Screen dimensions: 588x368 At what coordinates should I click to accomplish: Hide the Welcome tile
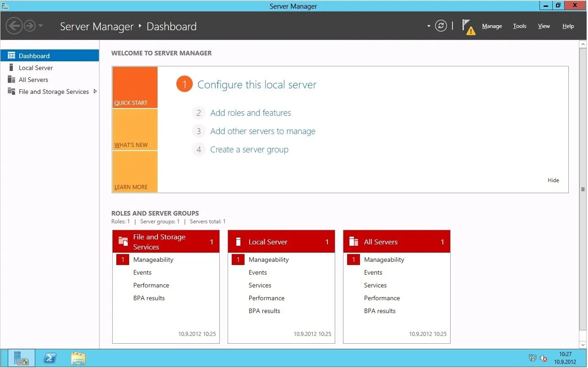553,180
